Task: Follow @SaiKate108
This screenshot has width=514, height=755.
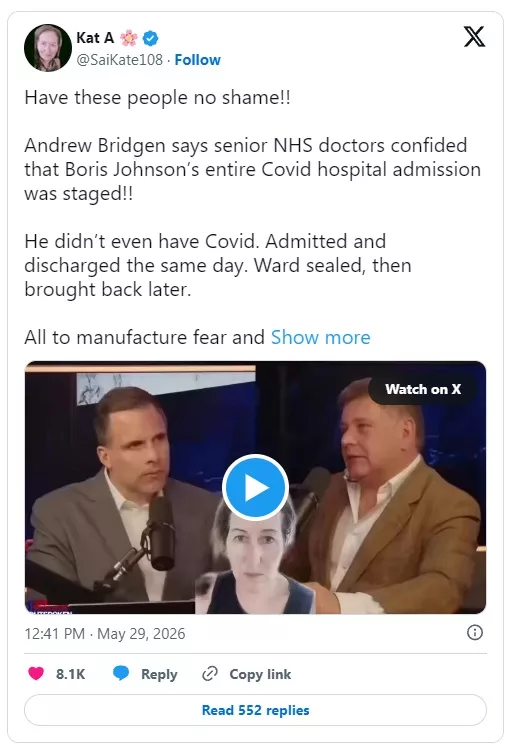Action: pyautogui.click(x=198, y=60)
